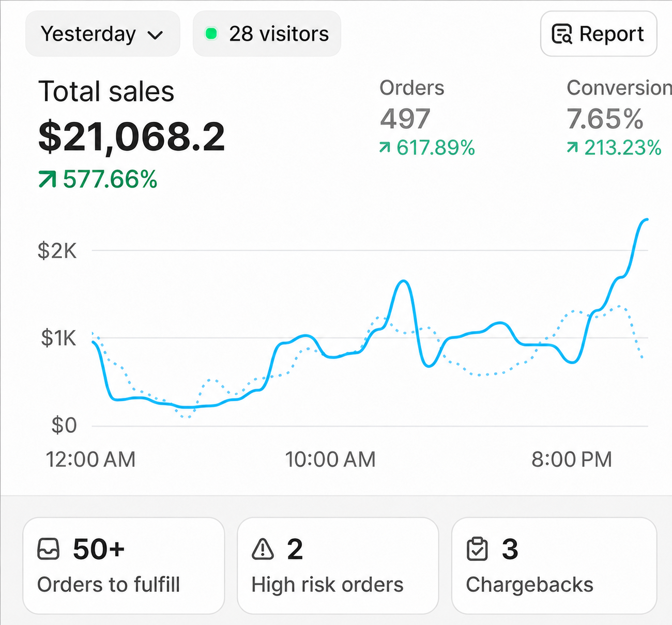672x625 pixels.
Task: Open the Yesterday date range dropdown
Action: 102,34
